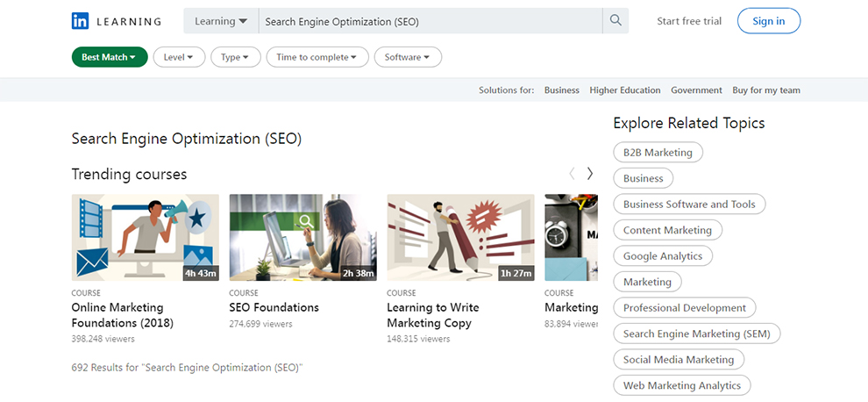
Task: Expand the Software filter
Action: [x=408, y=57]
